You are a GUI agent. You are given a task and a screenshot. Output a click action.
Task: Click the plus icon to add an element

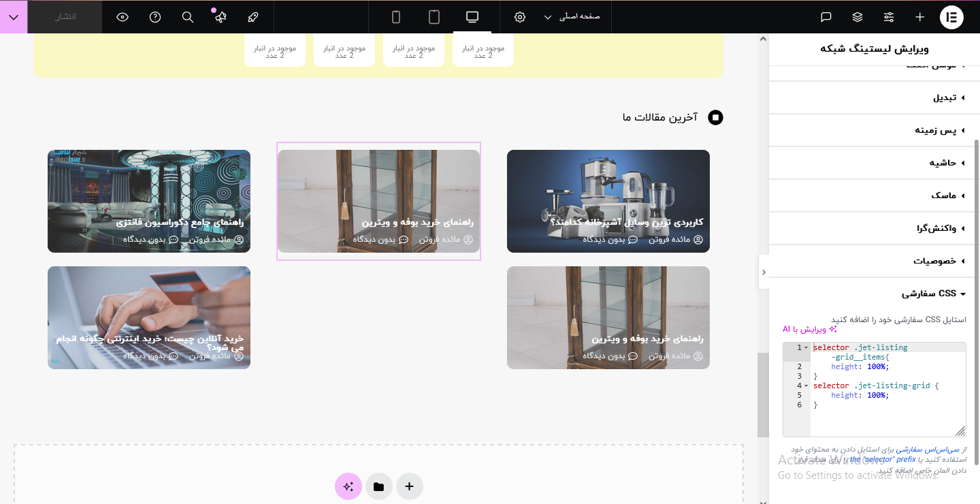[919, 17]
